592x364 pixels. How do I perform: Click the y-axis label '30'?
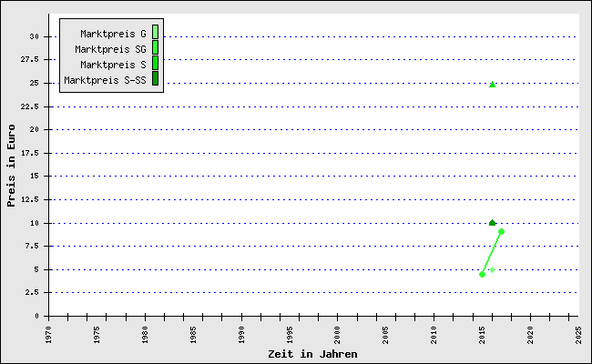click(35, 36)
